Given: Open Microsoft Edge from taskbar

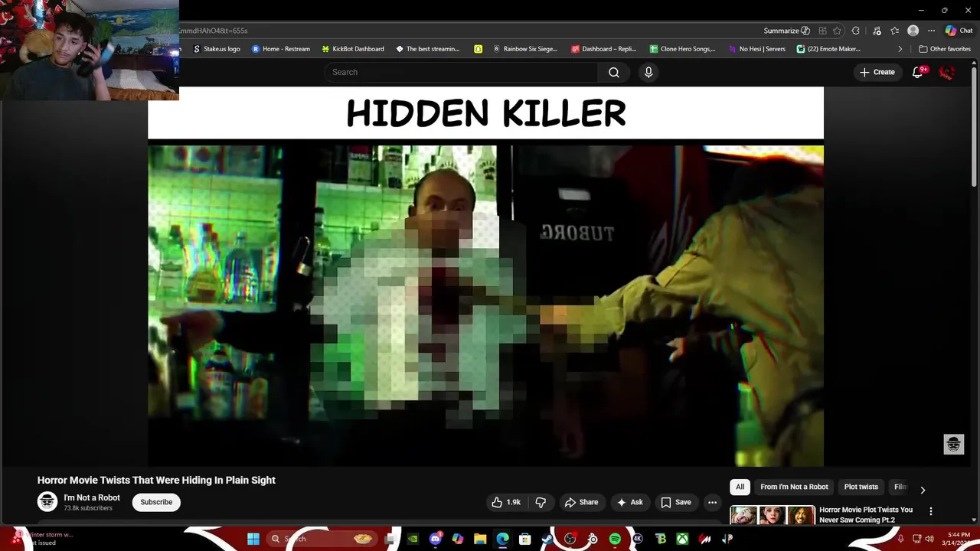Looking at the screenshot, I should 502,539.
